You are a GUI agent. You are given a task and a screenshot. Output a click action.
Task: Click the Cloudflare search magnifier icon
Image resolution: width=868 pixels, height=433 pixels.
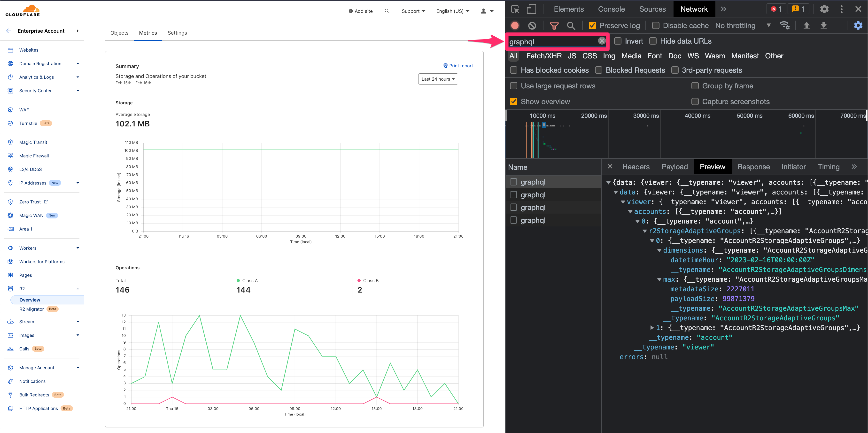click(x=387, y=11)
